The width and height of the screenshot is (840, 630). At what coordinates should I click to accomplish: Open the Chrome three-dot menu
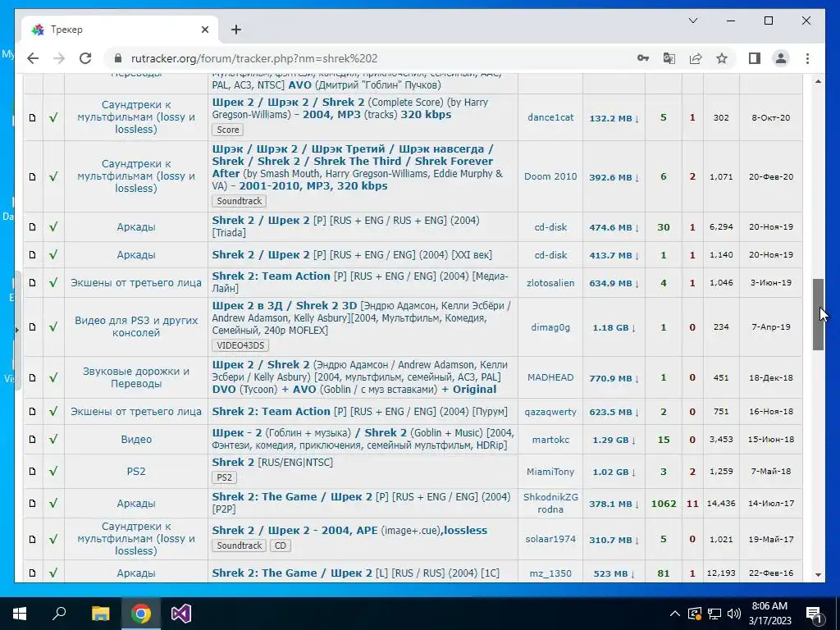point(807,58)
